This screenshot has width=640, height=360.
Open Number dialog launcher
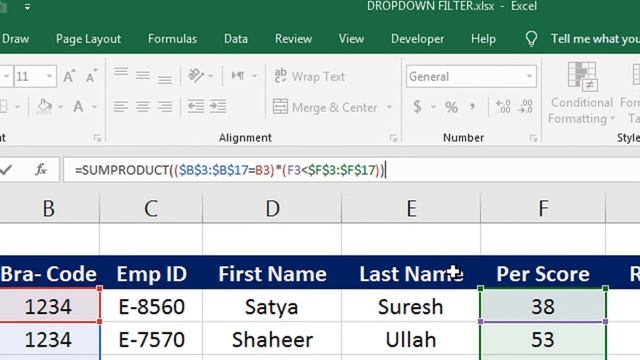click(x=533, y=138)
